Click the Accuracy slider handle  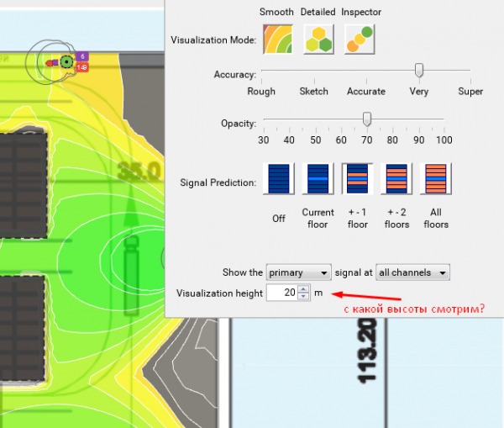pos(418,71)
